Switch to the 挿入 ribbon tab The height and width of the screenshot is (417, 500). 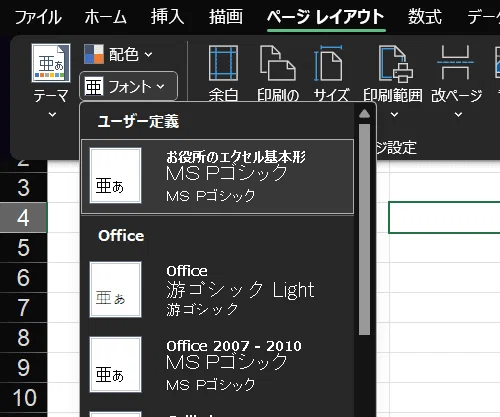[x=167, y=17]
